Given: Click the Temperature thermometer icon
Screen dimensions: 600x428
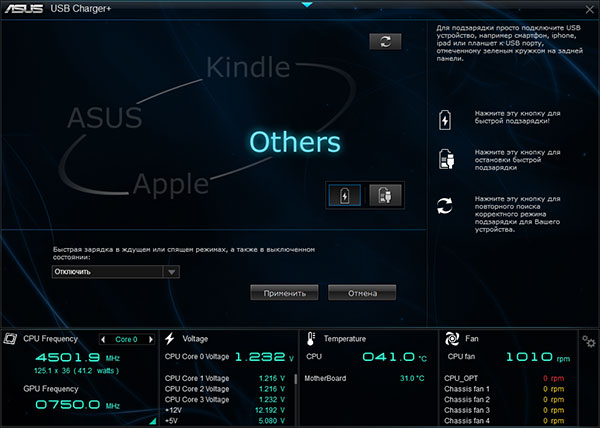Looking at the screenshot, I should point(311,339).
